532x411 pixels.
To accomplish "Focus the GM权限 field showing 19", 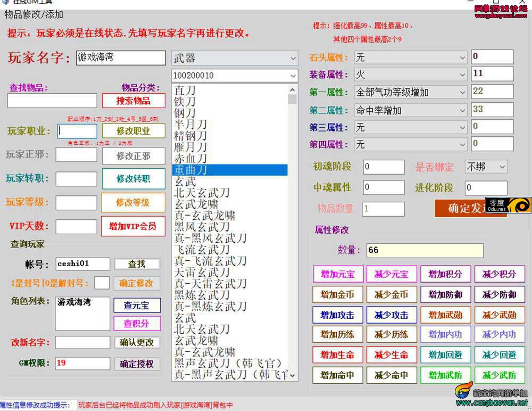I will coord(83,363).
